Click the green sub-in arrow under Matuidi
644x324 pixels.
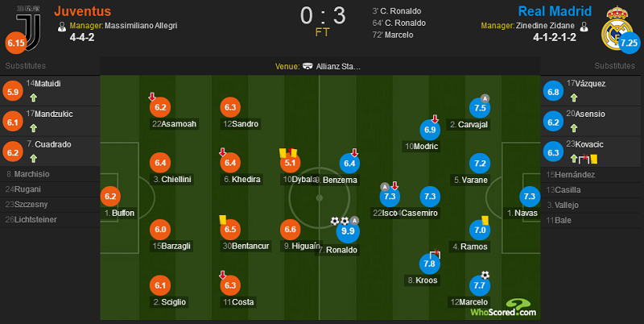(33, 98)
